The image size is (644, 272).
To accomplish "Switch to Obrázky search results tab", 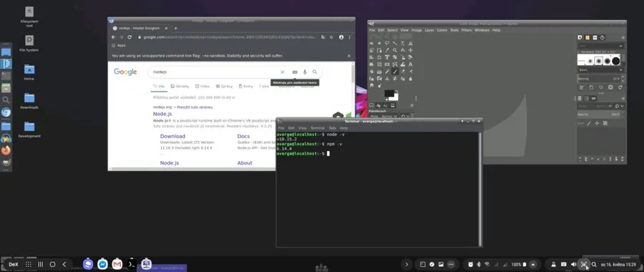I will (x=180, y=87).
